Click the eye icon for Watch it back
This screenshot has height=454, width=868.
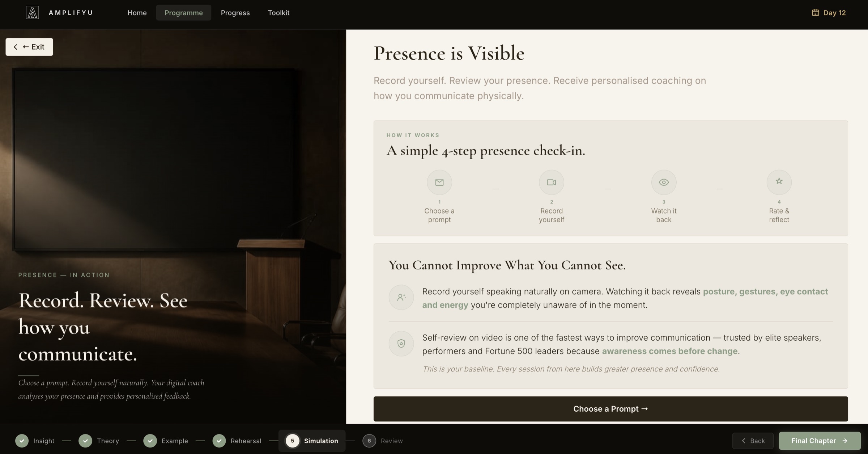[664, 182]
